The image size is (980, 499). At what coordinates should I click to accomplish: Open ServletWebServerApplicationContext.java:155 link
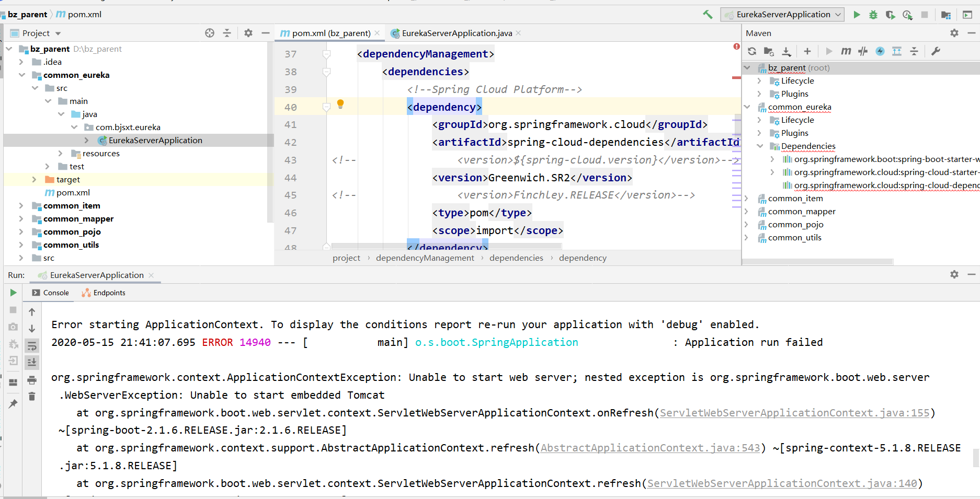tap(795, 413)
